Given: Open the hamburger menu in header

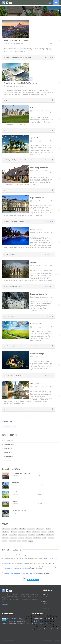Looking at the screenshot, I should click(50, 3).
